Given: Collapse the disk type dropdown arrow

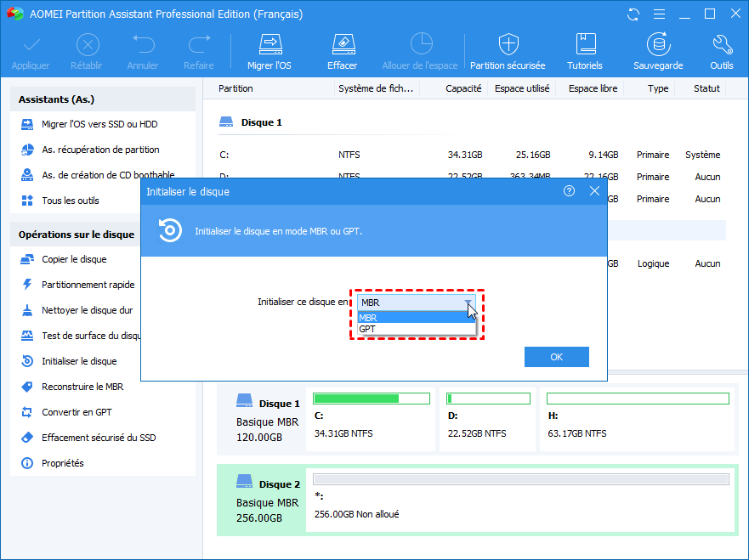Looking at the screenshot, I should pyautogui.click(x=468, y=303).
